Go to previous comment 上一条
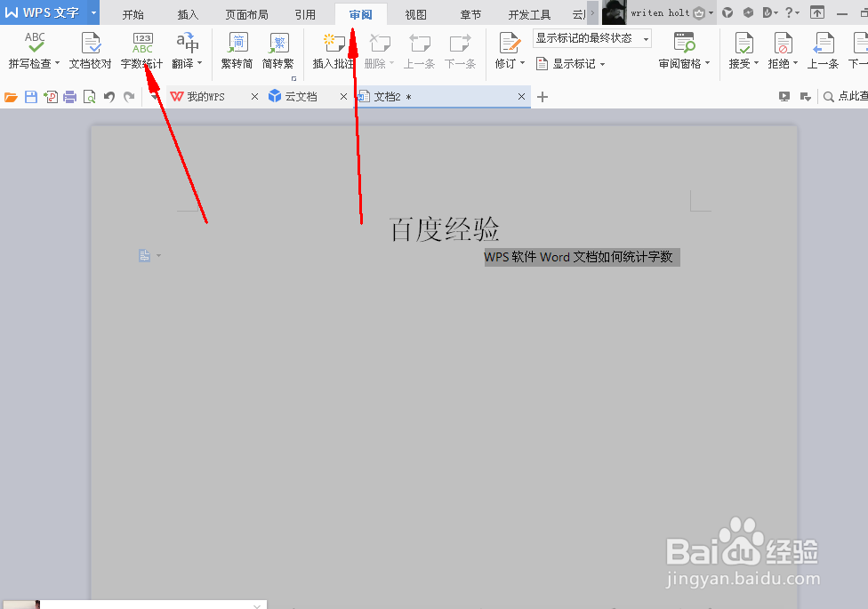The height and width of the screenshot is (609, 868). [419, 51]
